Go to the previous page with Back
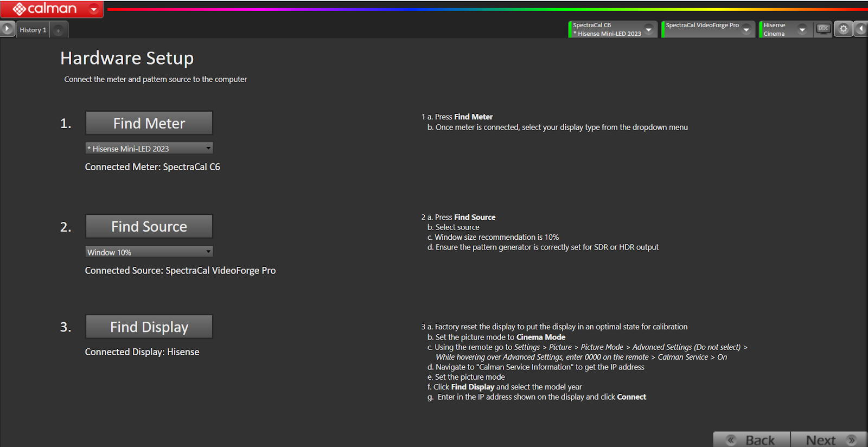Screen dimensions: 868x447 point(752,439)
